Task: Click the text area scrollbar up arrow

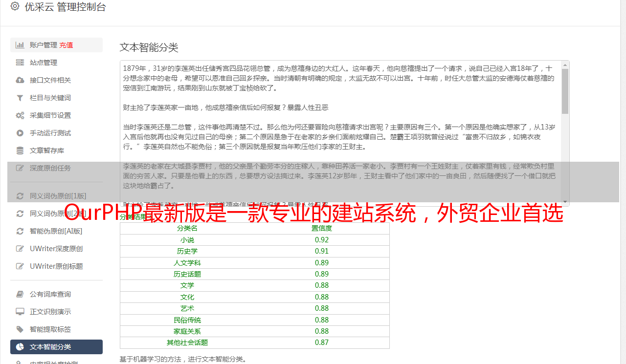Action: pos(565,65)
